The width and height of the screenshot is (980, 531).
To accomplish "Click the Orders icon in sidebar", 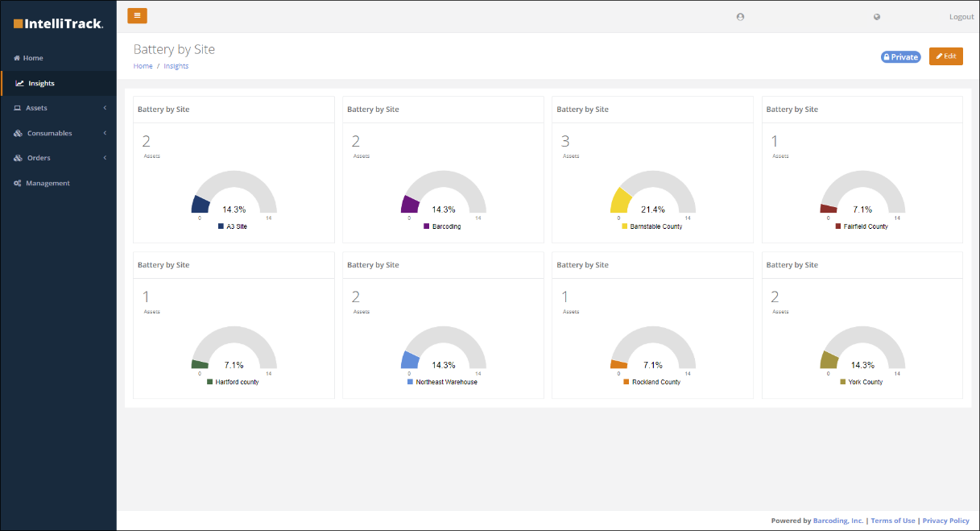I will pos(18,158).
